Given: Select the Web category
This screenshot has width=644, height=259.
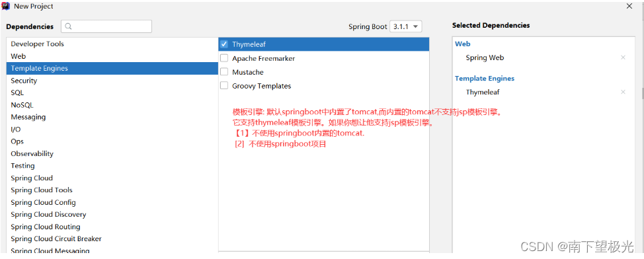Looking at the screenshot, I should [112, 56].
